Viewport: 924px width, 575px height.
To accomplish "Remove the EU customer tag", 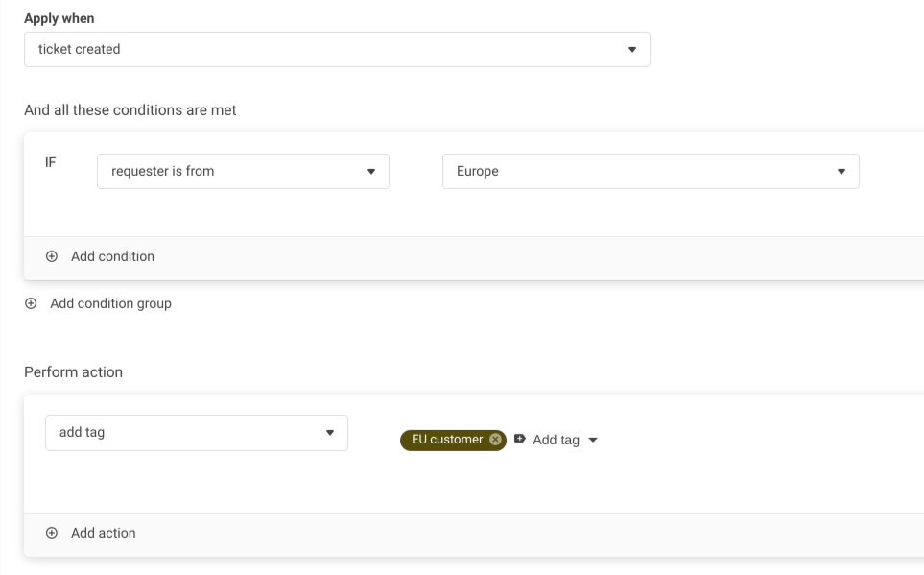I will click(x=495, y=440).
